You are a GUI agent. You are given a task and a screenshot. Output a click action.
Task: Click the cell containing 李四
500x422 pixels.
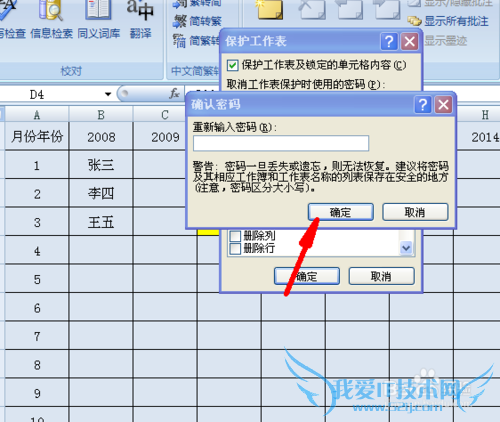click(x=101, y=193)
